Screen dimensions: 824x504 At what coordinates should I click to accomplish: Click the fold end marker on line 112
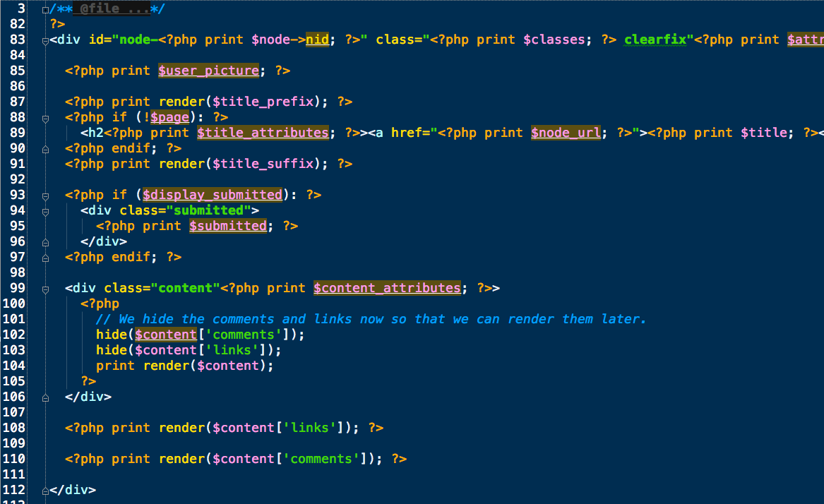[x=45, y=491]
